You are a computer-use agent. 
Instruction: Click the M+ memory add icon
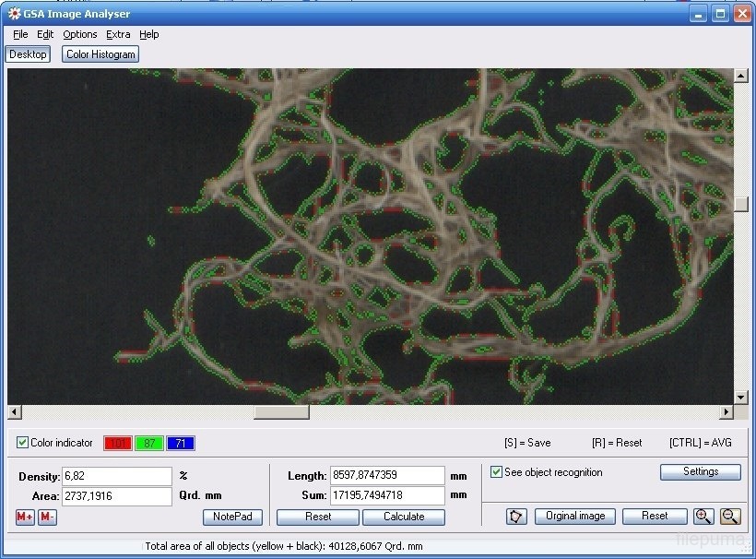tap(25, 517)
